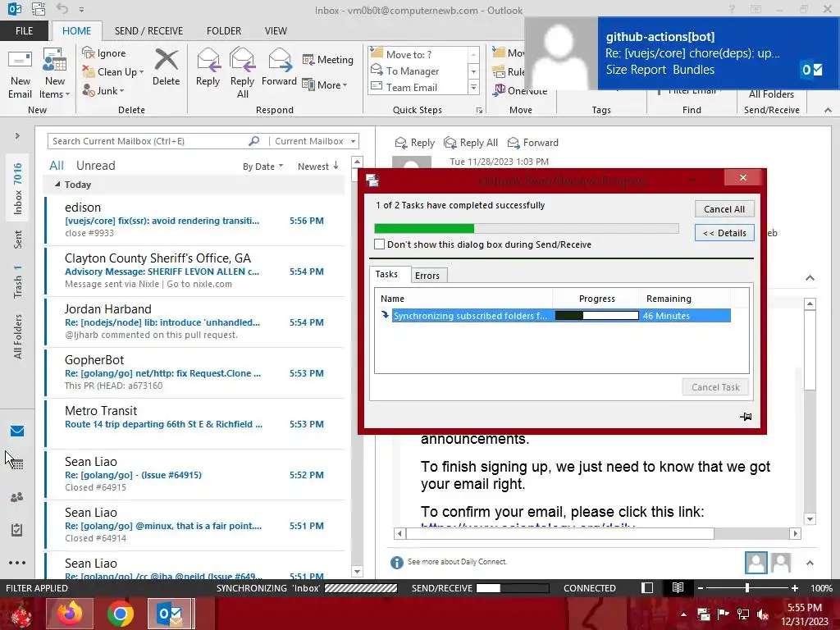The height and width of the screenshot is (630, 840).
Task: Click the zoom slider handle
Action: point(747,587)
